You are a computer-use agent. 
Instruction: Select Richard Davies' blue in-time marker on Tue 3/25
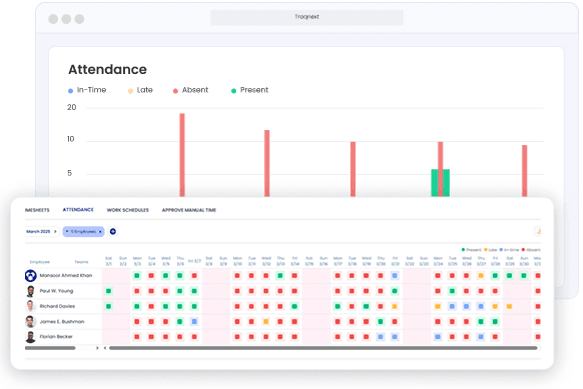click(x=452, y=306)
